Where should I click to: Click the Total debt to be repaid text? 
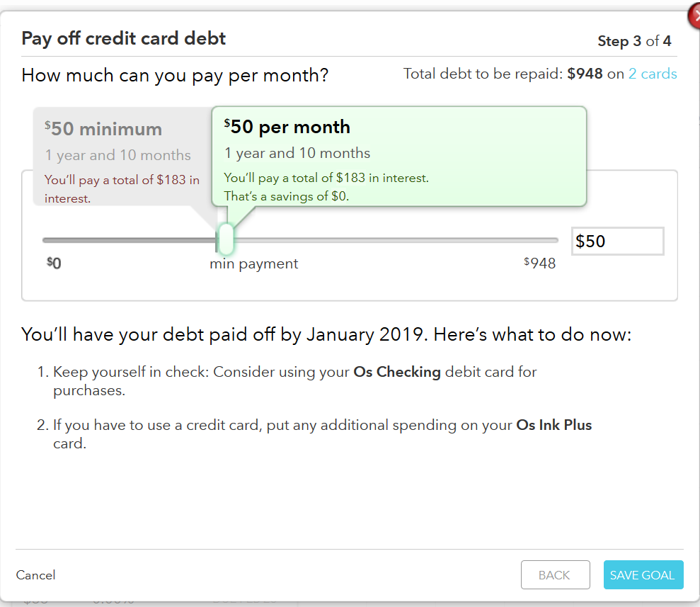tap(483, 74)
